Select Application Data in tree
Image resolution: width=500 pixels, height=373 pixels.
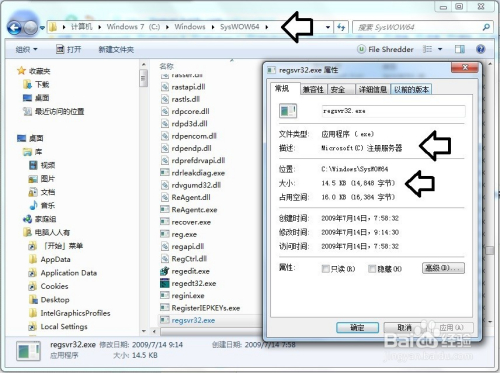(x=63, y=273)
